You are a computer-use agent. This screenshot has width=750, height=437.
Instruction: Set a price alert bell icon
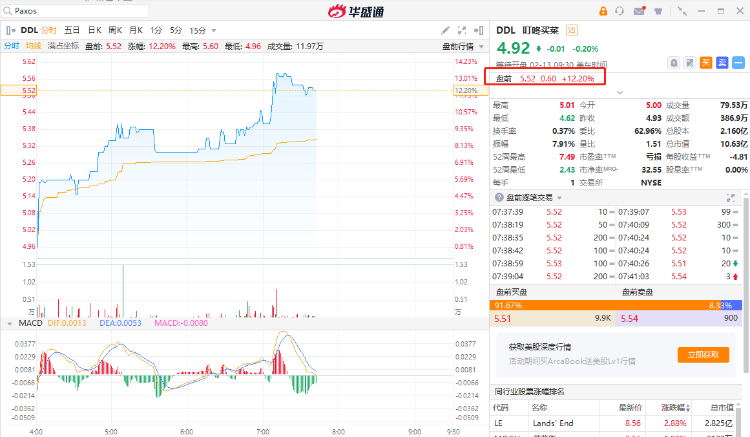coord(673,63)
